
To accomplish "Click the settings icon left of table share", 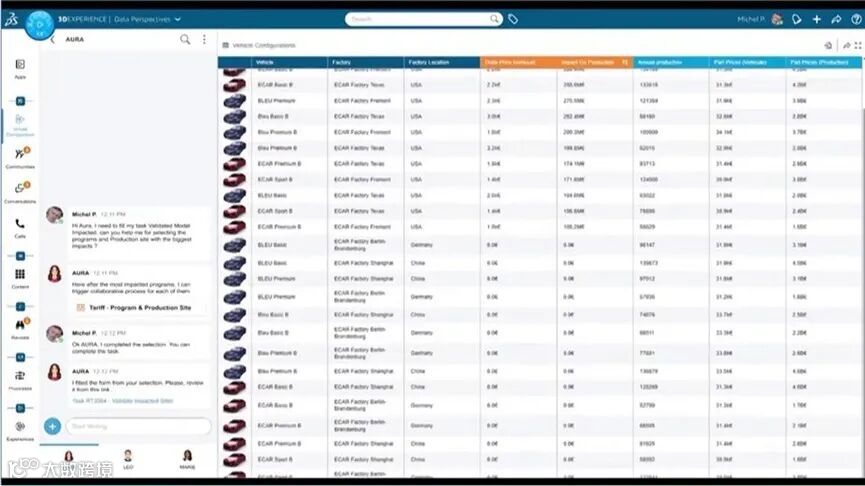I will click(829, 45).
